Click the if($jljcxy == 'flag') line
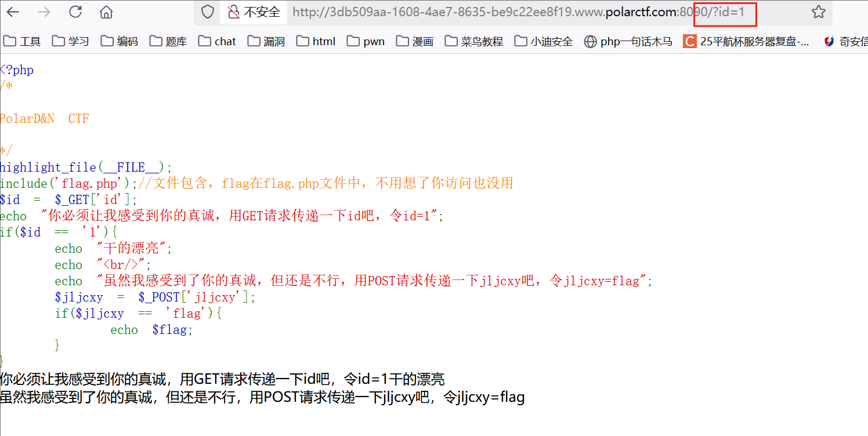The image size is (868, 436). (139, 314)
